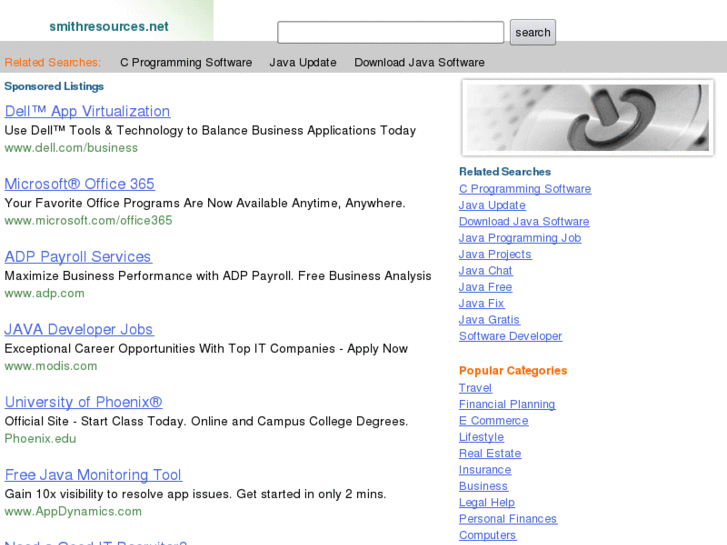
Task: Click the Sponsored Listings heading
Action: (54, 86)
